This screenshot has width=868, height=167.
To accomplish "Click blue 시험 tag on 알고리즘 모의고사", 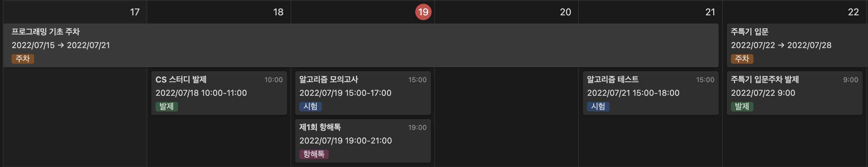I will point(310,107).
